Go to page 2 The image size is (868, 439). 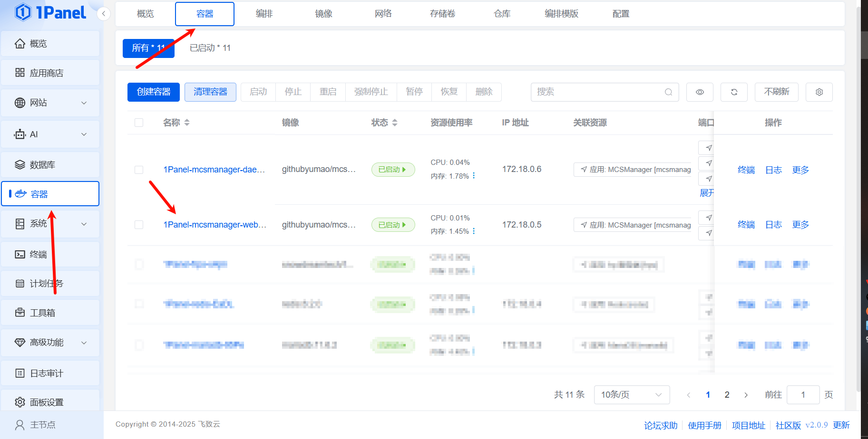pyautogui.click(x=727, y=395)
